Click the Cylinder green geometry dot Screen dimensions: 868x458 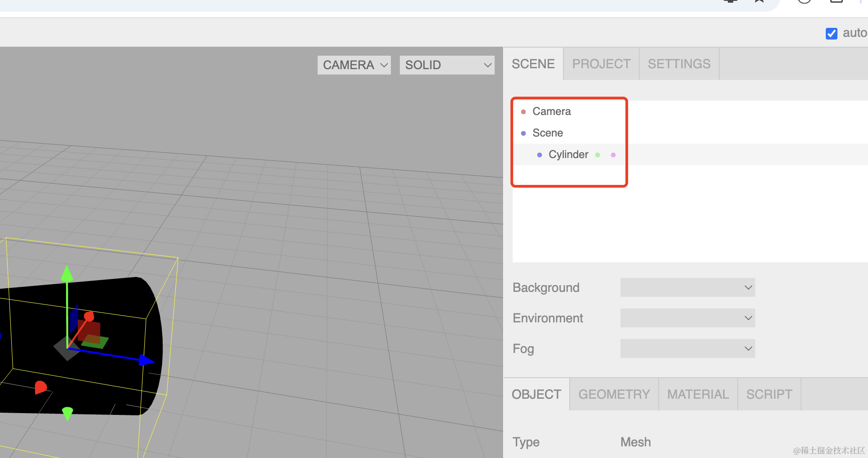598,155
